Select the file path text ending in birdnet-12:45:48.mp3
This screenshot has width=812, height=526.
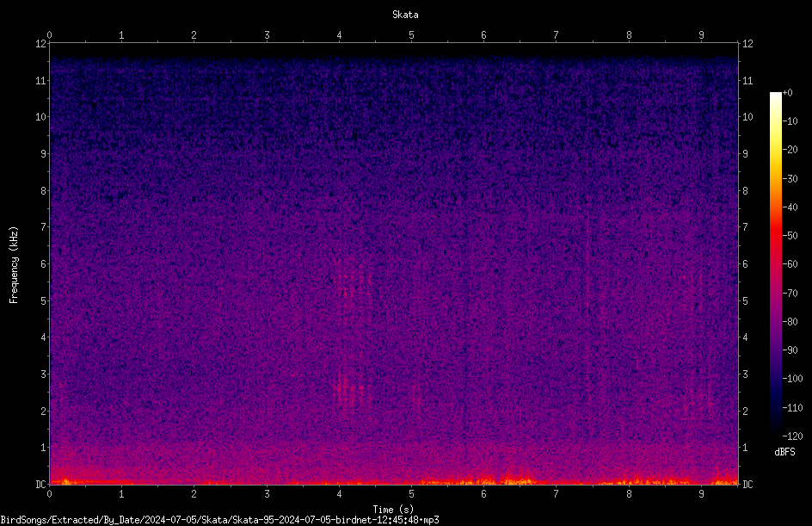tap(219, 520)
